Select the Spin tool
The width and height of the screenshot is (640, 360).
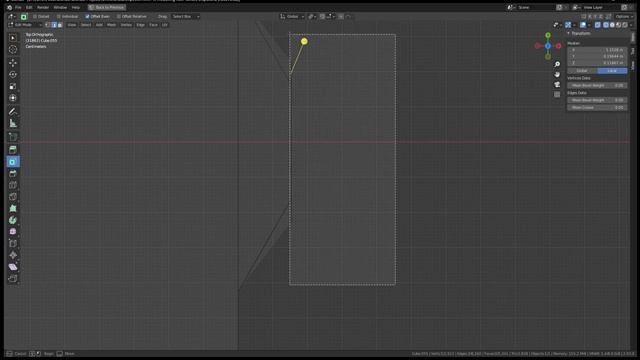coord(13,220)
